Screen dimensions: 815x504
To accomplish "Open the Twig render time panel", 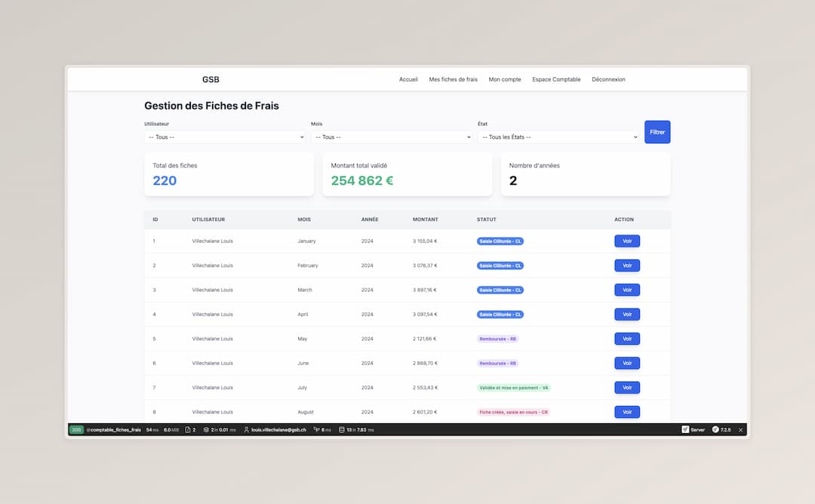I will pyautogui.click(x=322, y=429).
